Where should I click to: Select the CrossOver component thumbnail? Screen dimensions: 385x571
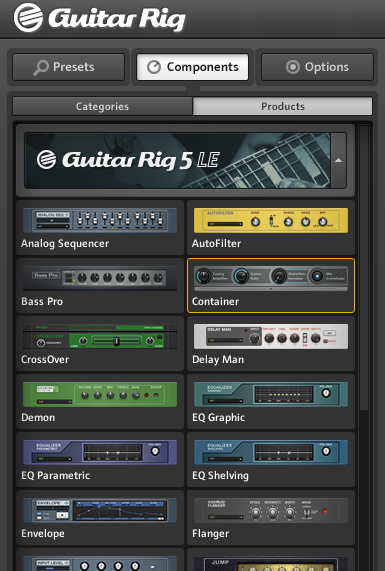tap(100, 336)
